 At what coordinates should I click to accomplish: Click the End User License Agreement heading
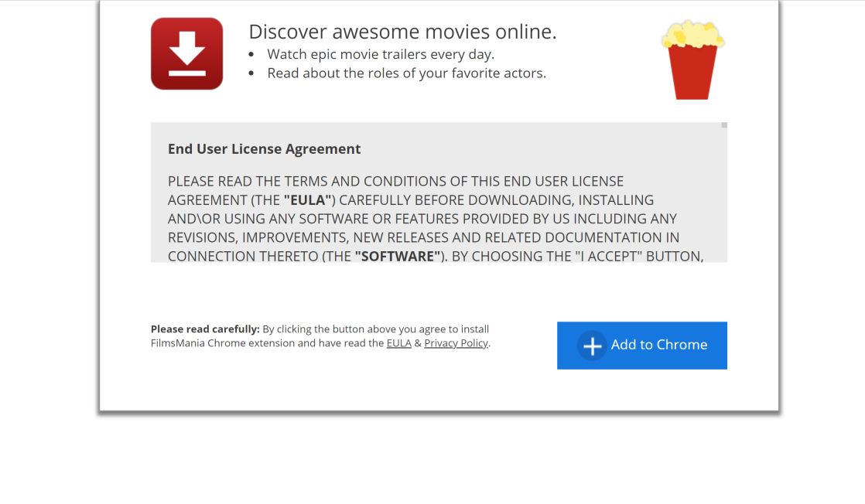point(264,148)
